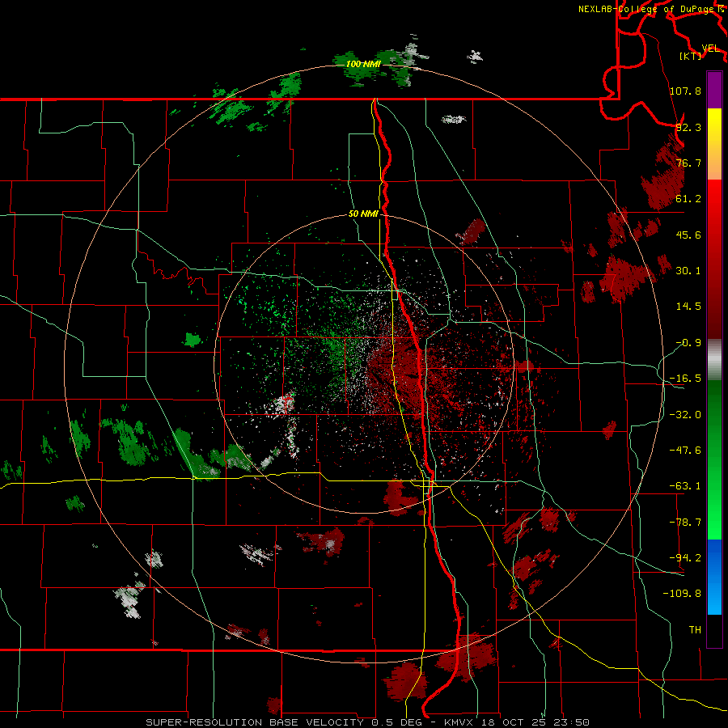Select the -47.6 velocity scale value

coord(685,451)
